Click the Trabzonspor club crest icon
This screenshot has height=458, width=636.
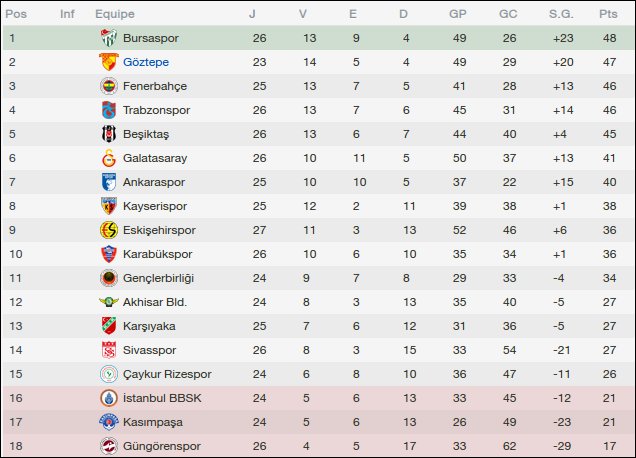pyautogui.click(x=108, y=110)
